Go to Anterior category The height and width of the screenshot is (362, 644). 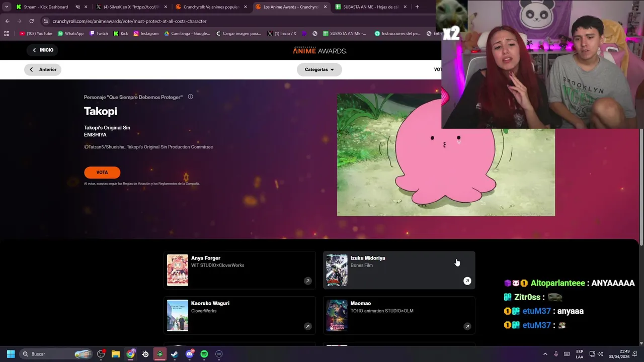[43, 69]
